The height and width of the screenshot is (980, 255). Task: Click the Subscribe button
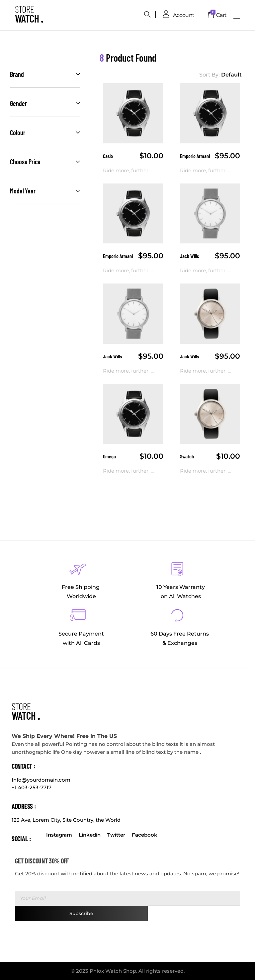[x=81, y=913]
